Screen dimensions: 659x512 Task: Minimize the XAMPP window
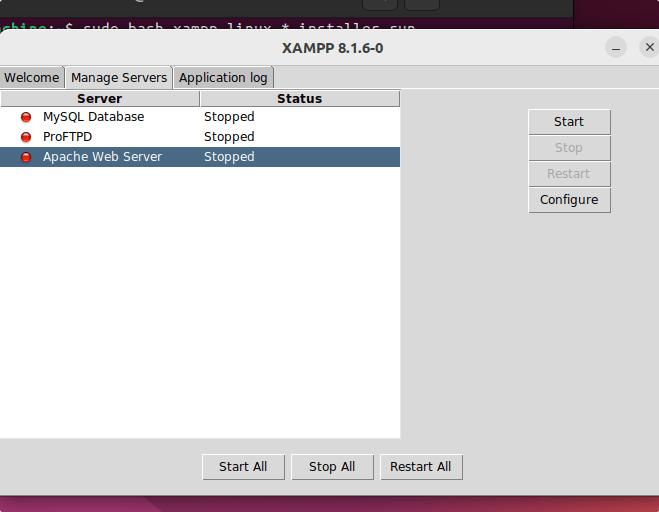[x=616, y=48]
